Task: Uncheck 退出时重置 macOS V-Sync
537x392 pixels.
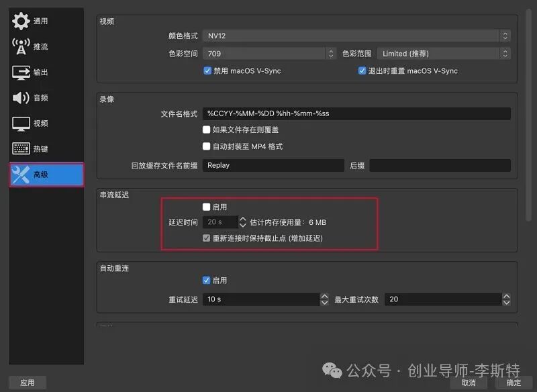Action: [x=362, y=70]
